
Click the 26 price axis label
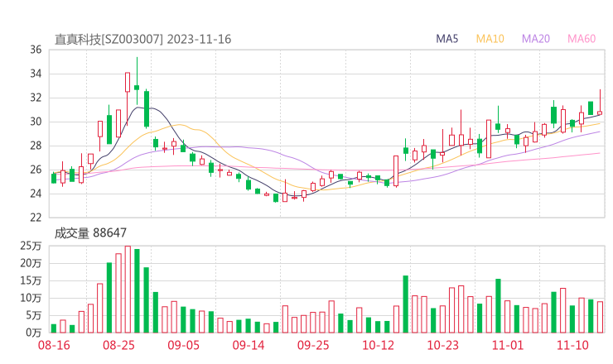point(36,170)
